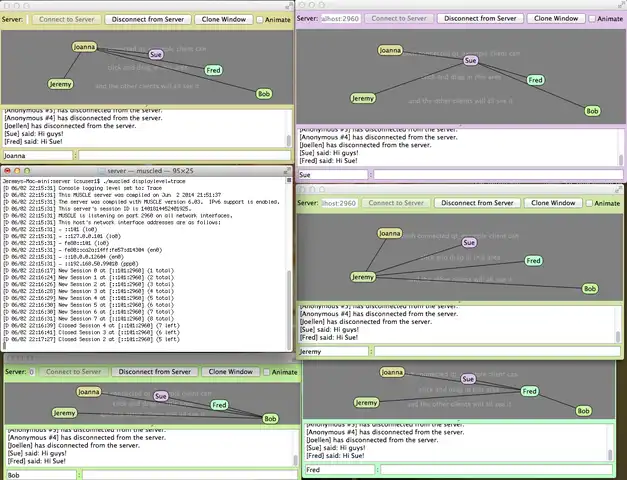Viewport: 627px width, 480px height.
Task: Select the Joanna node in Joanna's window graph
Action: [x=84, y=47]
